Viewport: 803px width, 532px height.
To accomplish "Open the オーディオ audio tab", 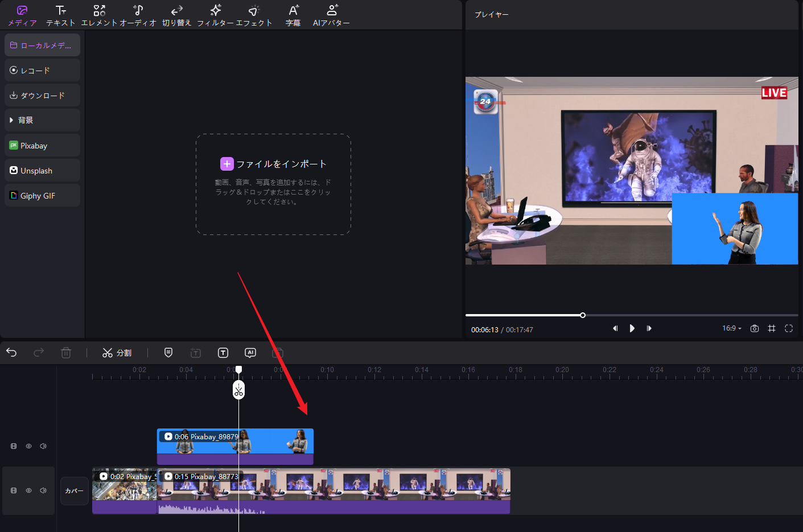I will [x=138, y=16].
